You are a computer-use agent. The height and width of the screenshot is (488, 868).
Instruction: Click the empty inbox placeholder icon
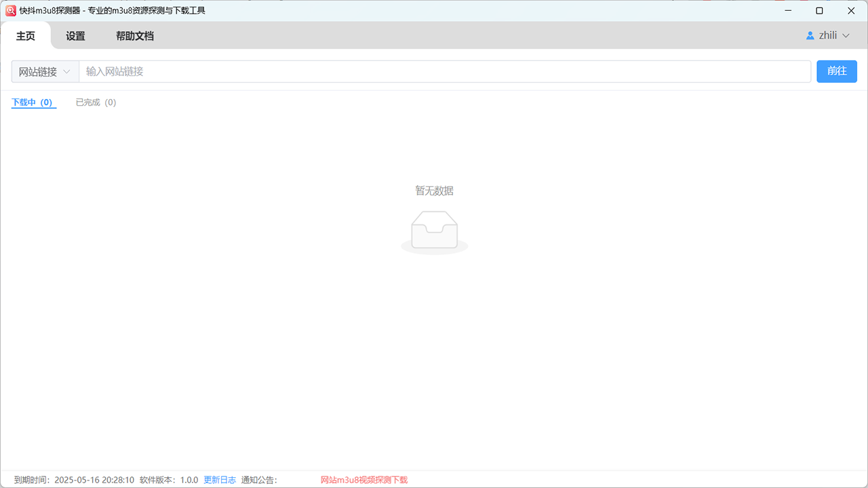[435, 232]
